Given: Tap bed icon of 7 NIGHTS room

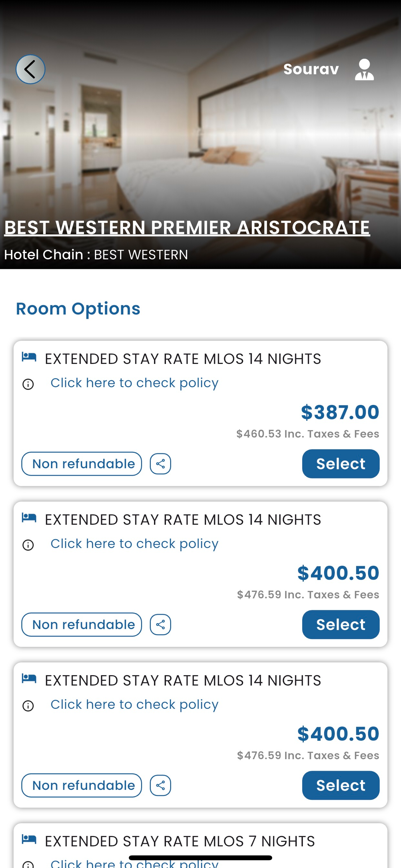Looking at the screenshot, I should point(29,839).
